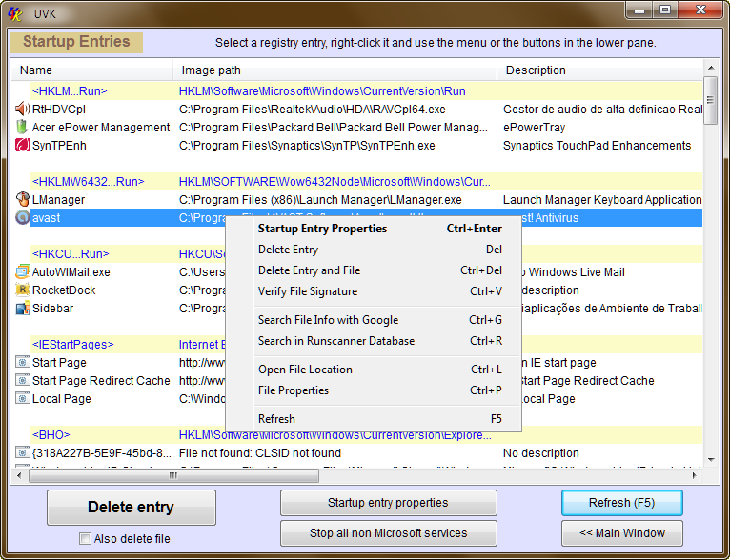
Task: Click the Refresh (F5) button
Action: [x=622, y=503]
